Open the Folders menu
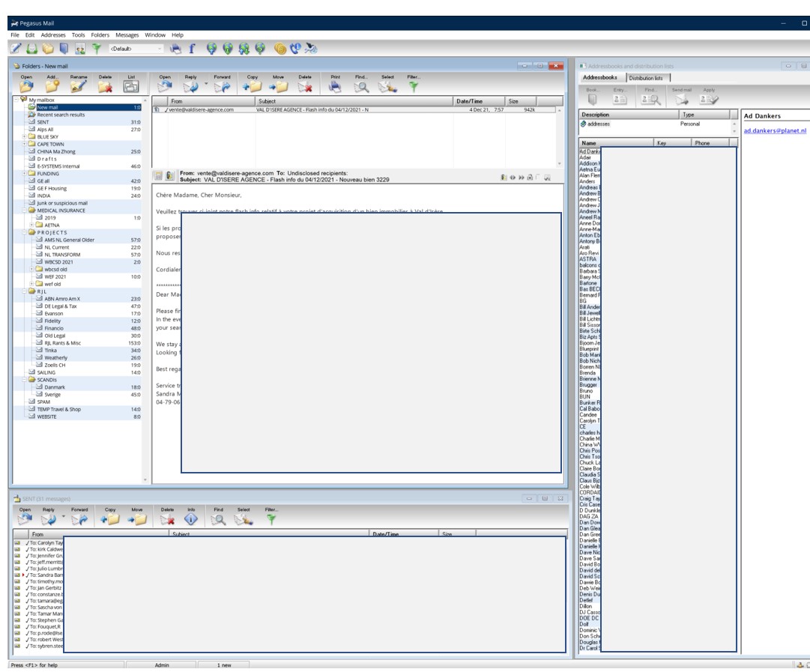This screenshot has height=672, width=810. pyautogui.click(x=100, y=35)
